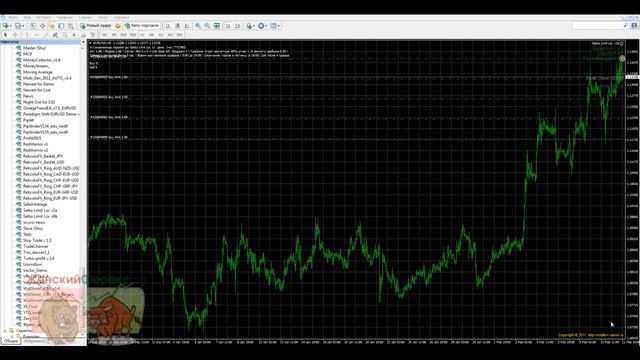Viewport: 640px width, 360px height.
Task: Set timeframe to D1
Action: (x=161, y=35)
